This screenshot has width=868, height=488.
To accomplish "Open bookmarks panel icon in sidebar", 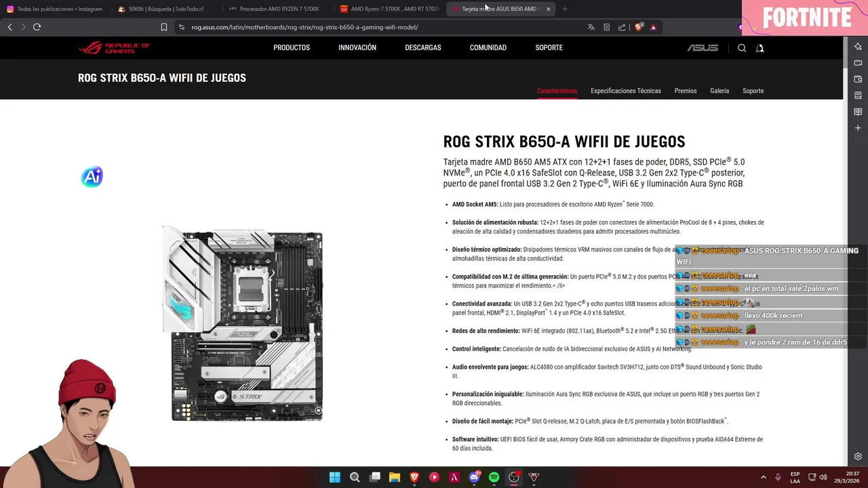I will coord(858,95).
